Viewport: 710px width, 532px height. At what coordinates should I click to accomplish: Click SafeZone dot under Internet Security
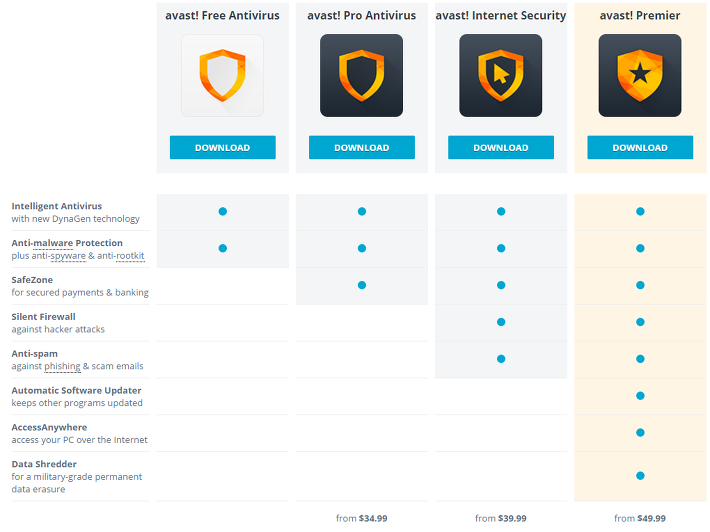501,285
